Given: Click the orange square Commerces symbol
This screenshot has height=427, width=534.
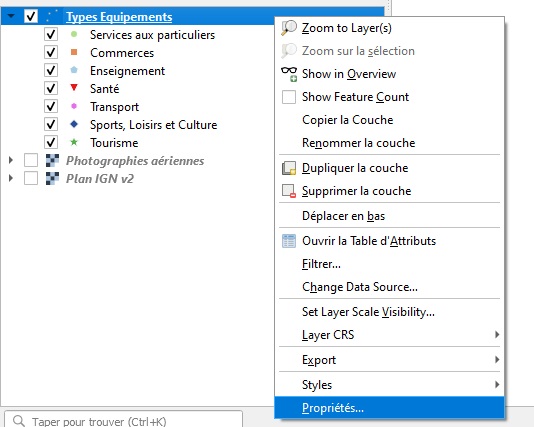Looking at the screenshot, I should click(x=74, y=52).
